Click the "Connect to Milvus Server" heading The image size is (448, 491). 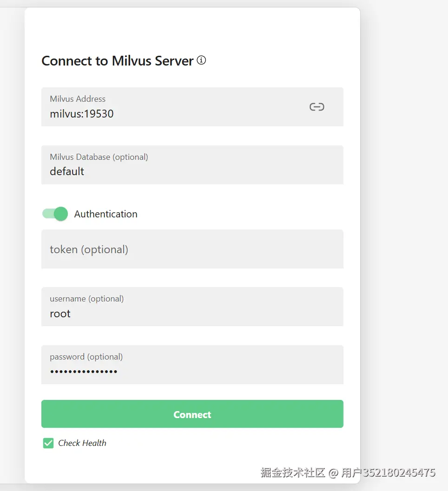[x=118, y=61]
